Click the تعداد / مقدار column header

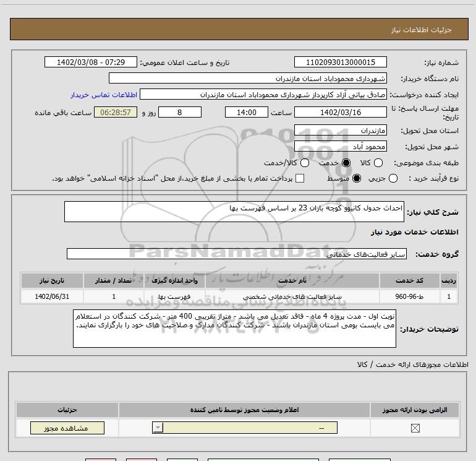114,280
